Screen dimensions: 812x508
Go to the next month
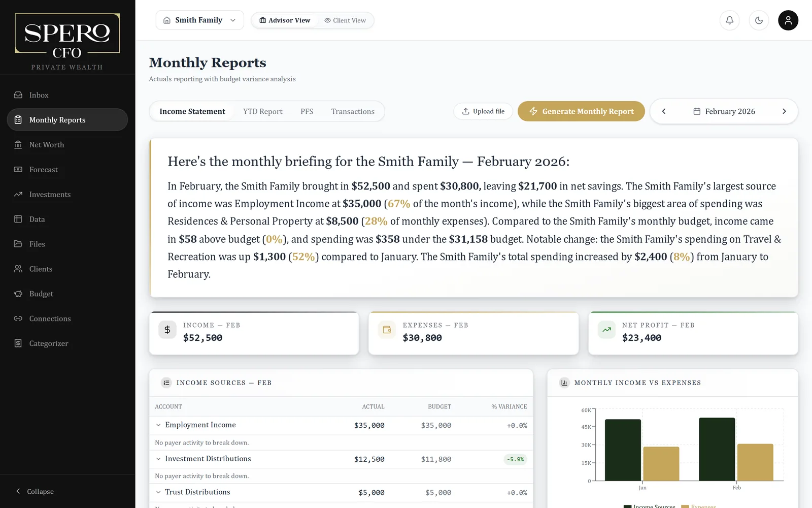click(784, 111)
